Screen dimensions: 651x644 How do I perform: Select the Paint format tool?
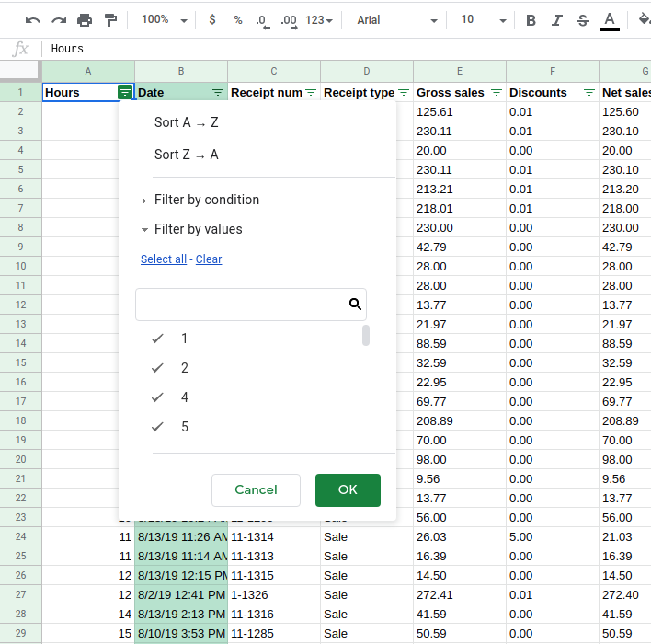[x=110, y=19]
